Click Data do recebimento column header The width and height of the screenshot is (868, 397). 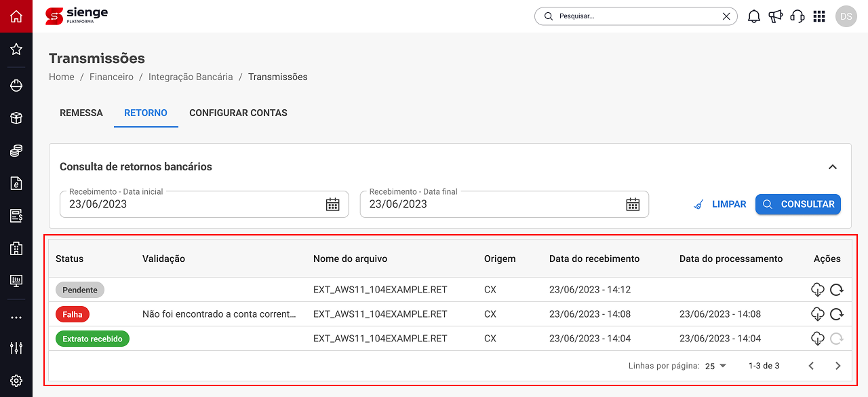(x=595, y=259)
